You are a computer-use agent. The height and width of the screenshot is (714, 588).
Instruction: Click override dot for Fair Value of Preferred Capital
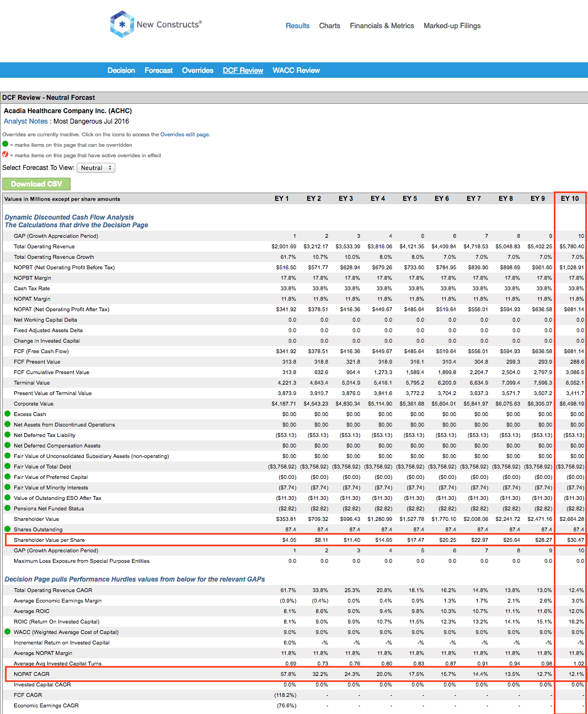(x=8, y=477)
